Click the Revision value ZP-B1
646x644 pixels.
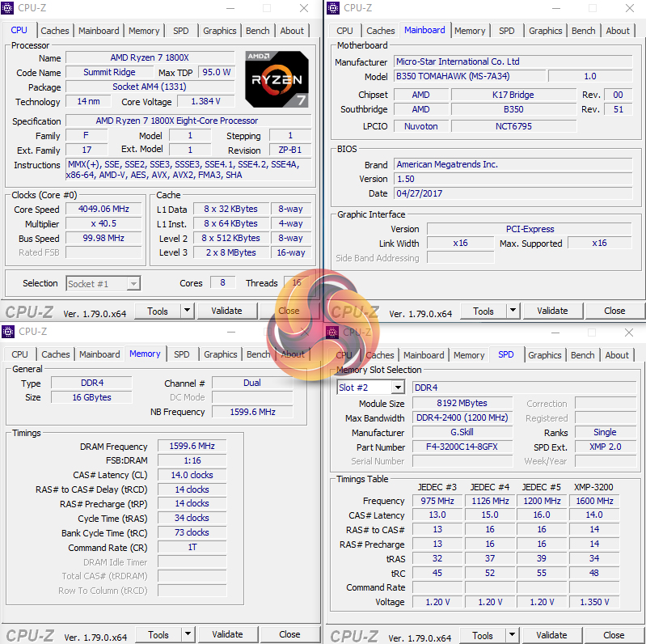click(x=290, y=150)
